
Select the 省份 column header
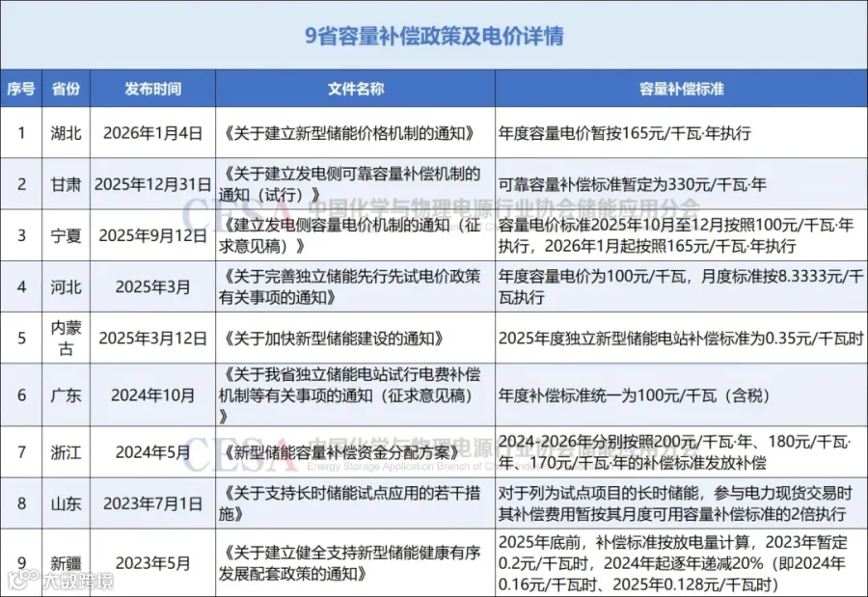pyautogui.click(x=66, y=89)
